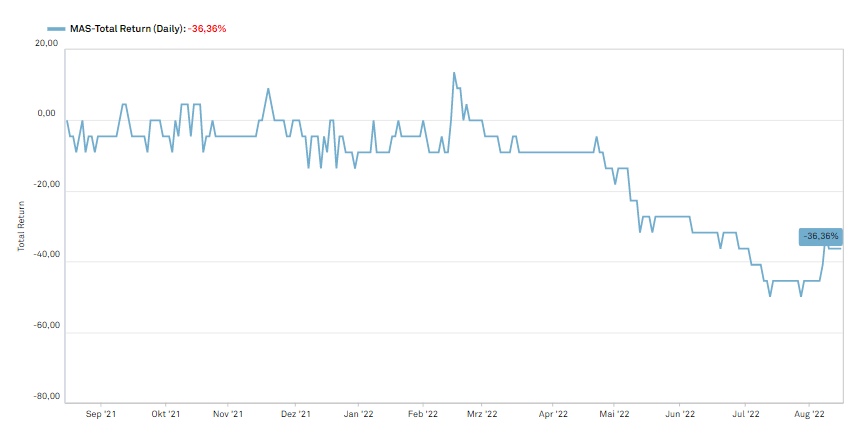Click the blue MAS legend color swatch
This screenshot has height=446, width=853.
pos(56,29)
